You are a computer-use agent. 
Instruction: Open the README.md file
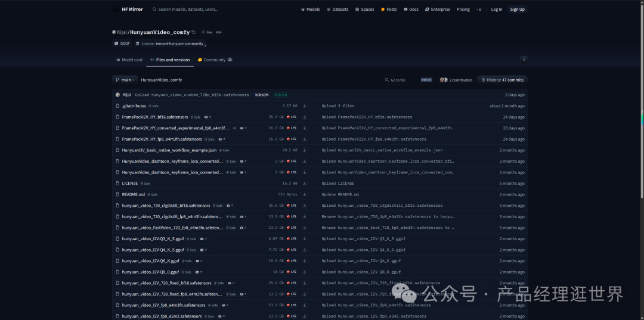click(134, 194)
